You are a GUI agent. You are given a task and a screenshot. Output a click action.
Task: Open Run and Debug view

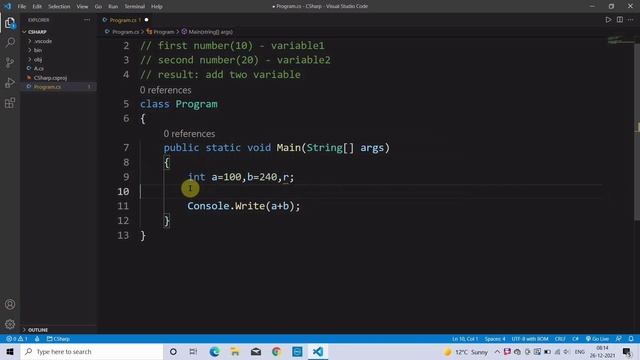(10, 82)
